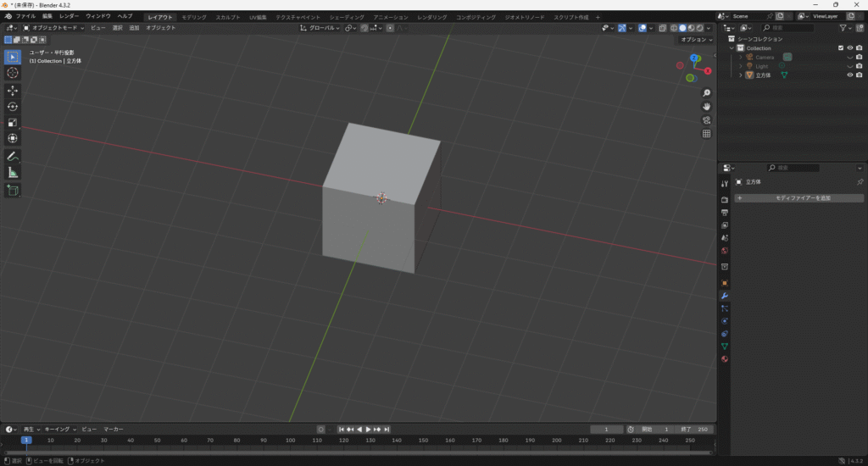868x466 pixels.
Task: Open outliner filter dropdown
Action: click(x=844, y=28)
